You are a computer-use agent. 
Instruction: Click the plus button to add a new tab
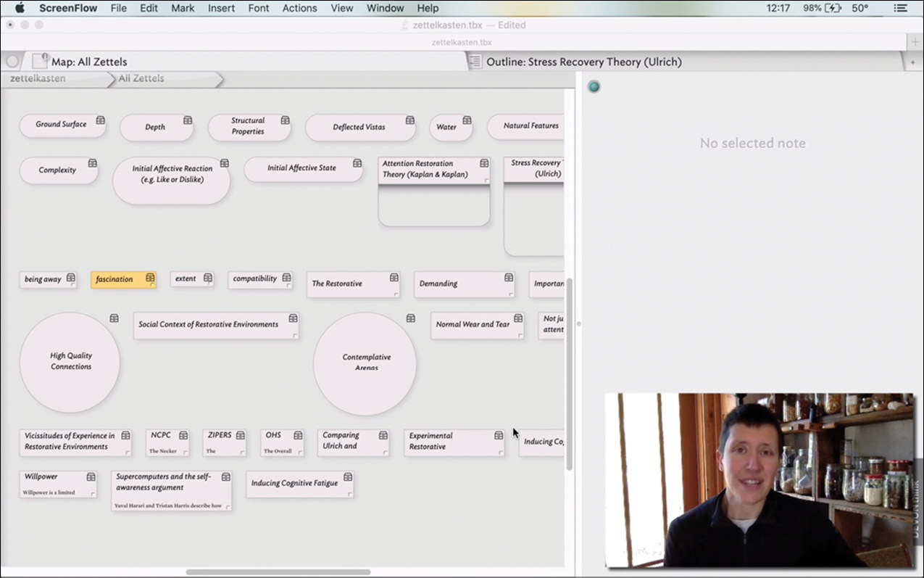click(915, 42)
